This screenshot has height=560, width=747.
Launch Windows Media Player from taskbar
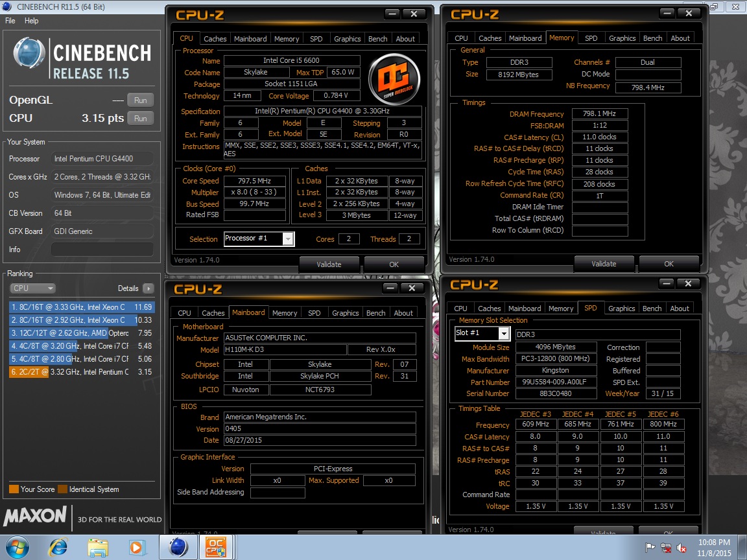136,548
